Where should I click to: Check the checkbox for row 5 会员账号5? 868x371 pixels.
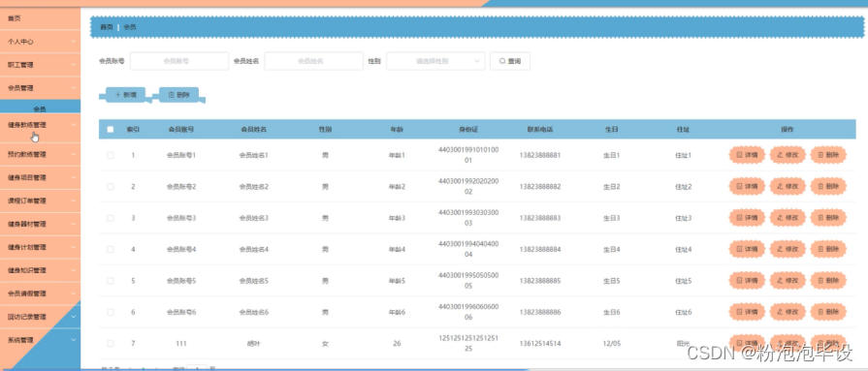(x=111, y=281)
